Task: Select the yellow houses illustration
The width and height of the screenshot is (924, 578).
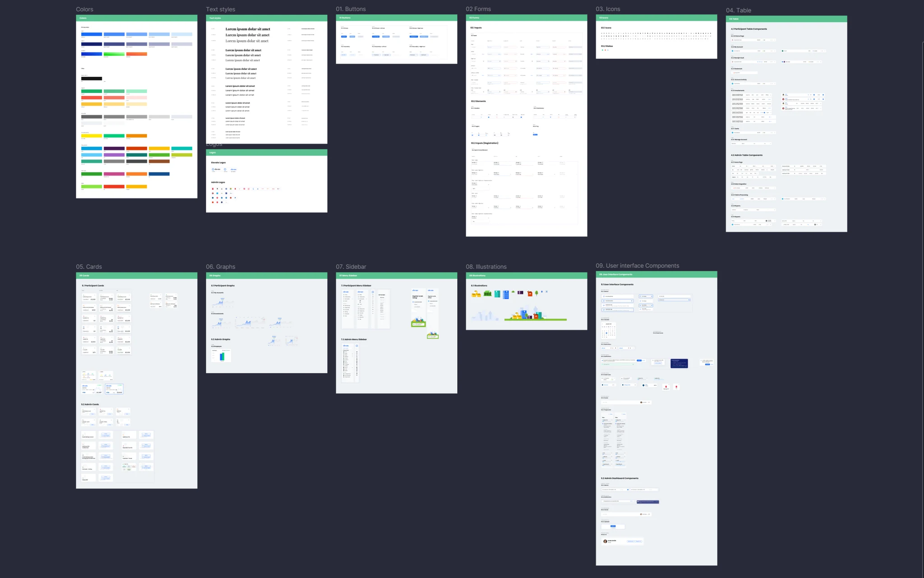Action: pyautogui.click(x=476, y=294)
